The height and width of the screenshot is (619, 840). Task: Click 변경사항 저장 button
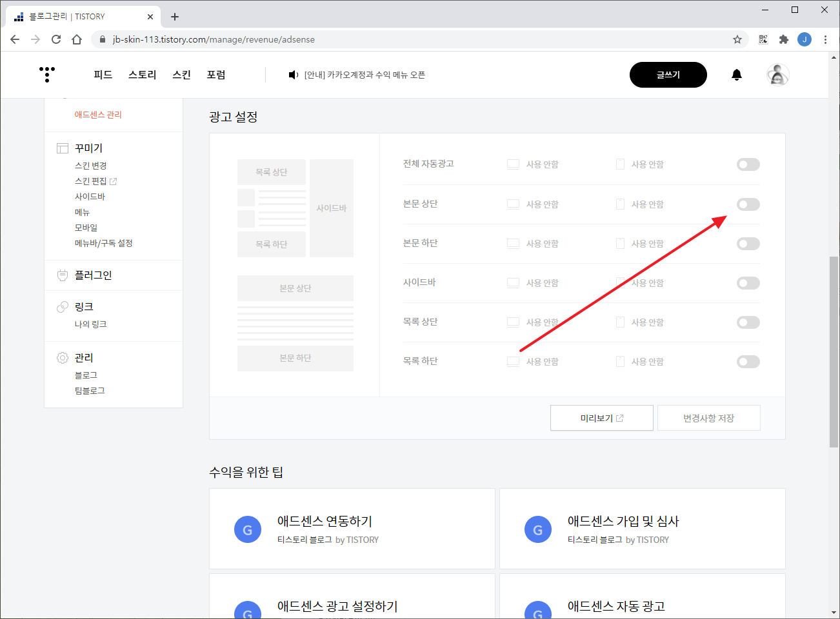tap(709, 418)
